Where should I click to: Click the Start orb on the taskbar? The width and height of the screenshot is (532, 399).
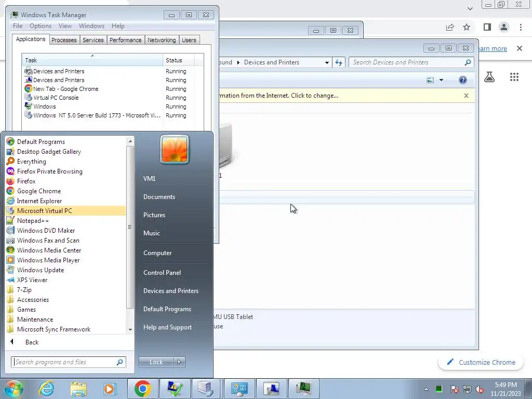[14, 389]
